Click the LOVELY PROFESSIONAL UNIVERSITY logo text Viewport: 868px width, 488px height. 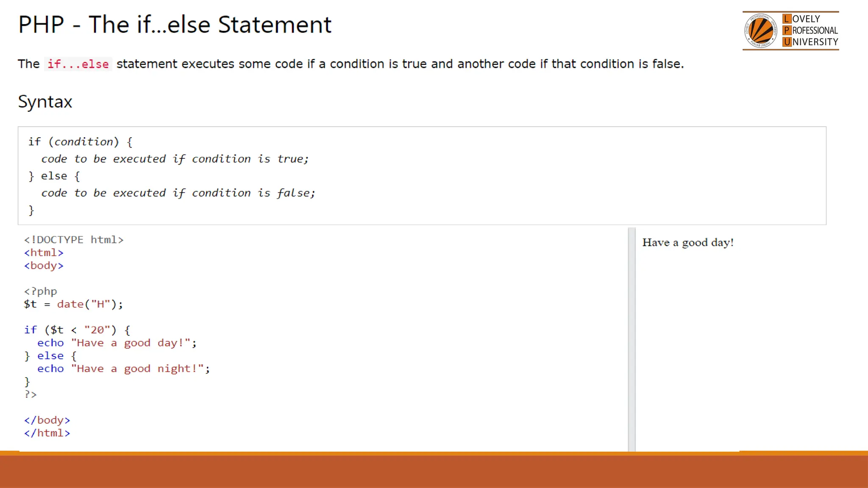[x=810, y=30]
